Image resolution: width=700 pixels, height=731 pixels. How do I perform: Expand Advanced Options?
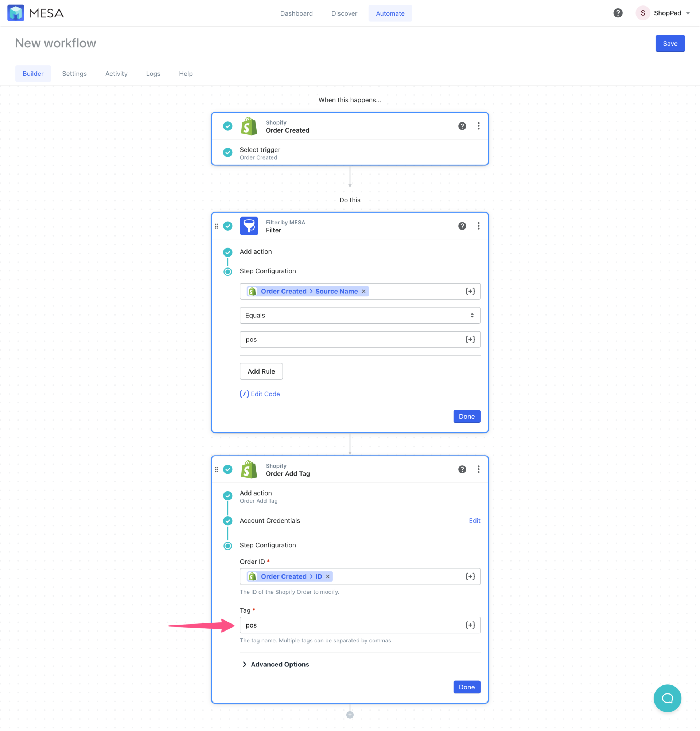click(x=279, y=664)
